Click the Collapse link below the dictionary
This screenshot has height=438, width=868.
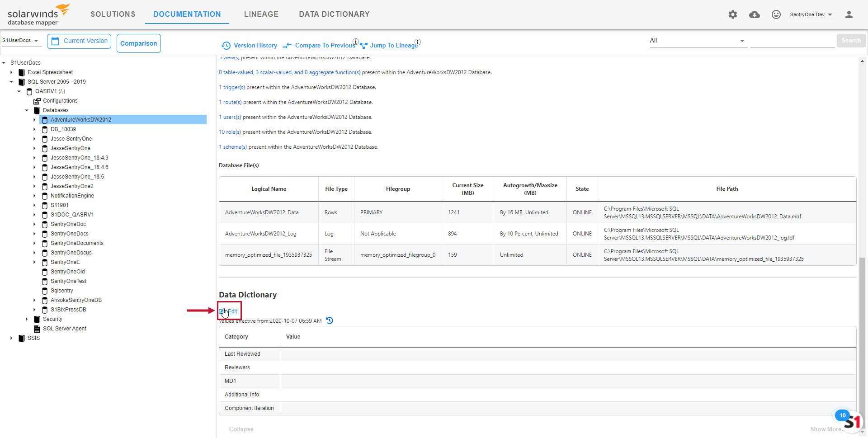[x=241, y=429]
